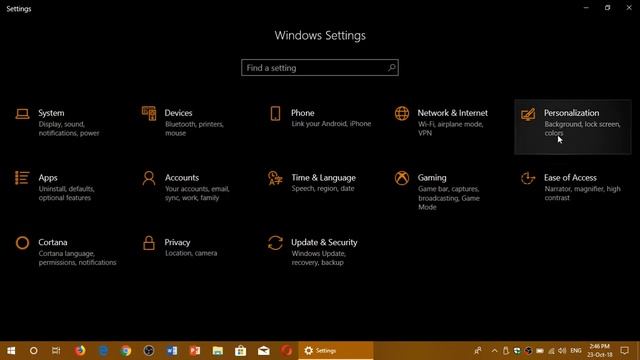The width and height of the screenshot is (640, 360).
Task: Launch Opera browser from the taskbar
Action: [x=287, y=351]
